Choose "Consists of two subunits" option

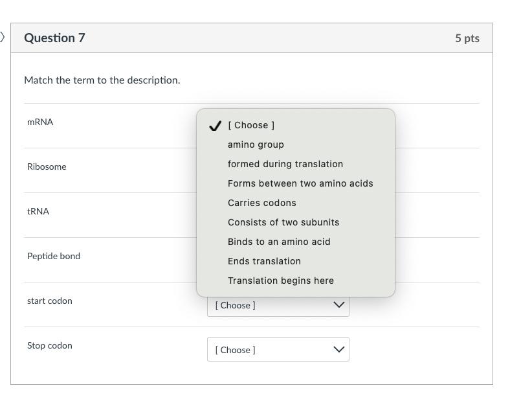coord(296,222)
